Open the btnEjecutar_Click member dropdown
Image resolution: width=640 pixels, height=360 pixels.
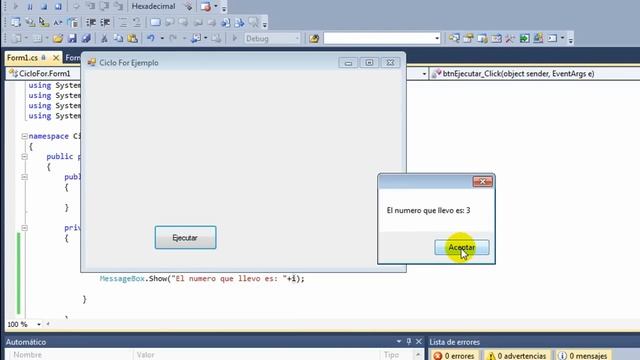click(x=535, y=73)
